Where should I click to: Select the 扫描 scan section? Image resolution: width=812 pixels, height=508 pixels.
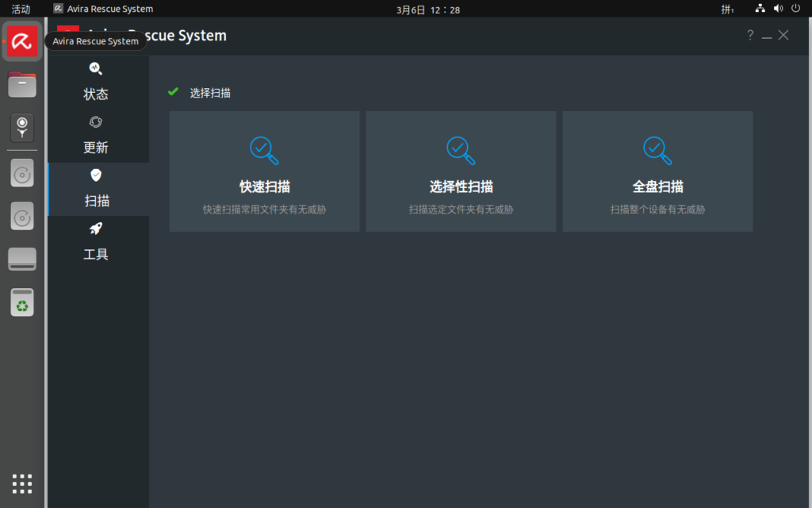(98, 189)
